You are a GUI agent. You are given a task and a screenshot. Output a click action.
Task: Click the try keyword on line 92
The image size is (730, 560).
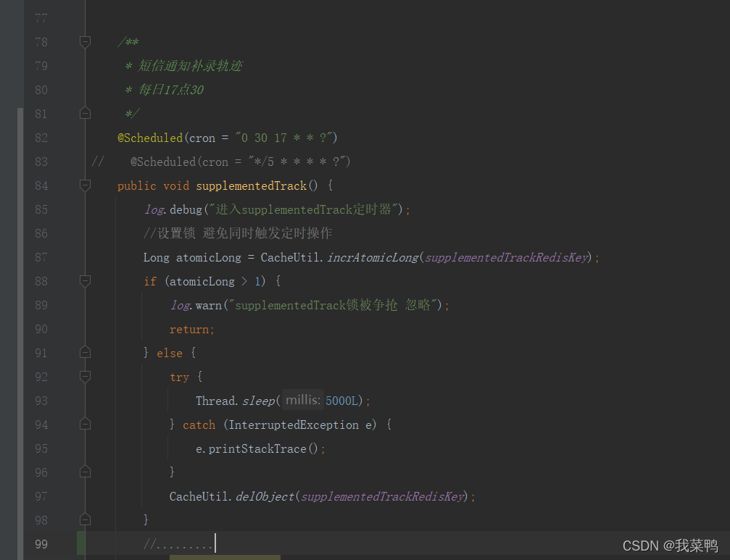click(179, 377)
